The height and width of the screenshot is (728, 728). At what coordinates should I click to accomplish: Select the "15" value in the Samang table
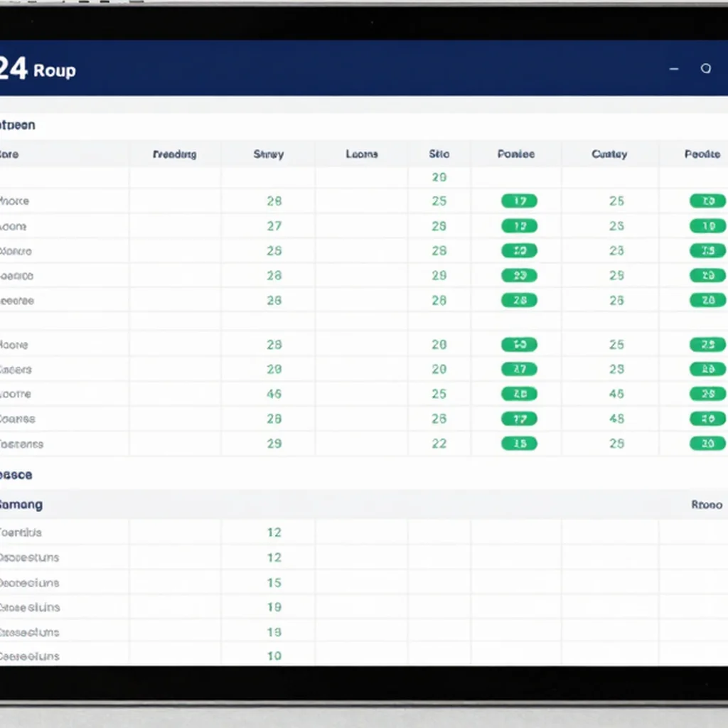coord(274,583)
